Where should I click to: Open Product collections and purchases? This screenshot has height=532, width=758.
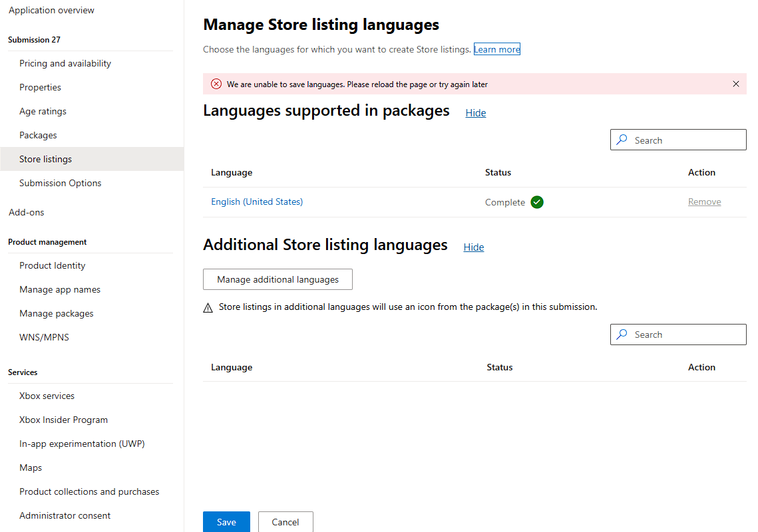[89, 491]
